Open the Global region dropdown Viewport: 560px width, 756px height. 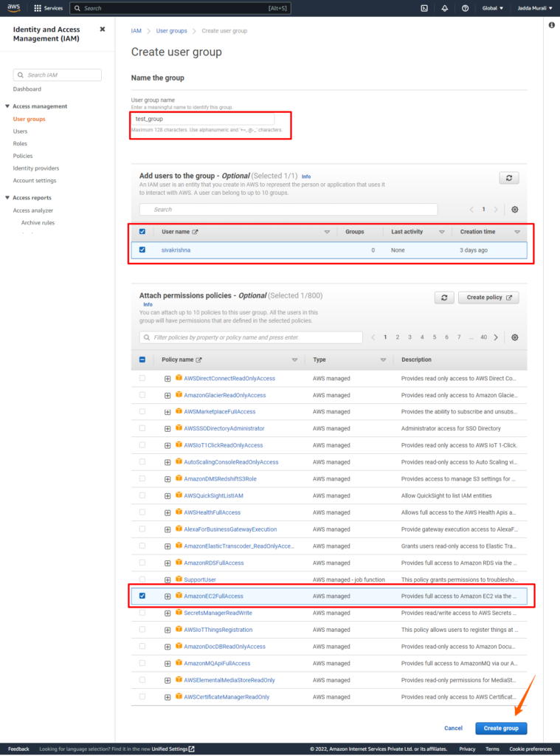click(493, 8)
